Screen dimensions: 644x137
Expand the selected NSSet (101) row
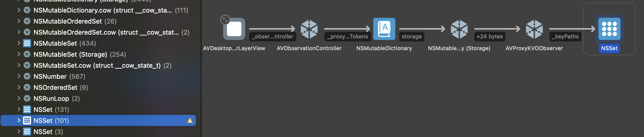[x=19, y=120]
